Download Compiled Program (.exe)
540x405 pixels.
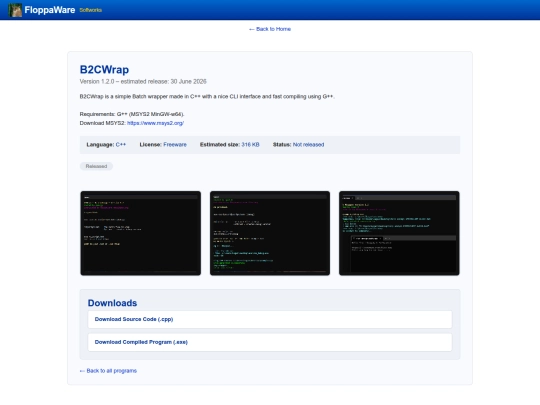tap(270, 342)
